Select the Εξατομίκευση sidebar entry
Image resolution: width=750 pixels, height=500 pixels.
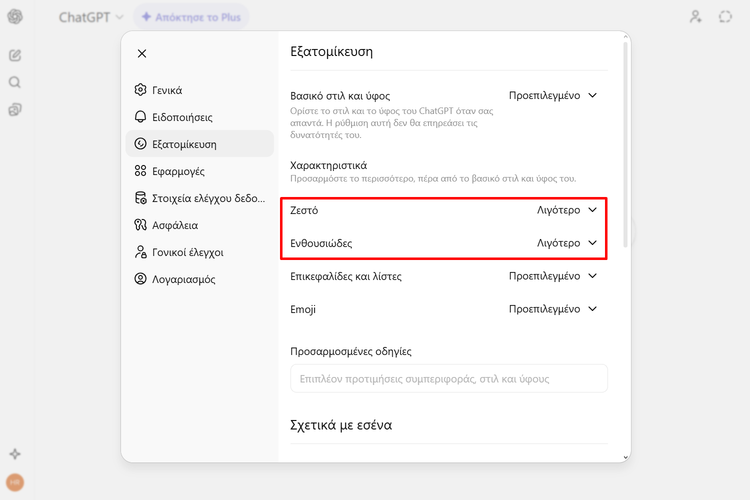pos(185,144)
